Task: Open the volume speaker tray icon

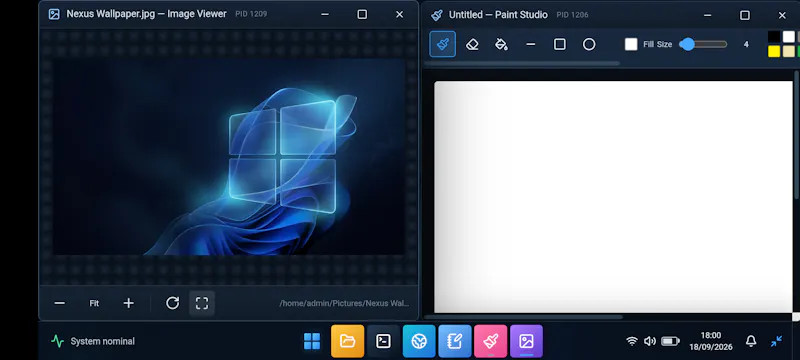Action: (x=649, y=341)
